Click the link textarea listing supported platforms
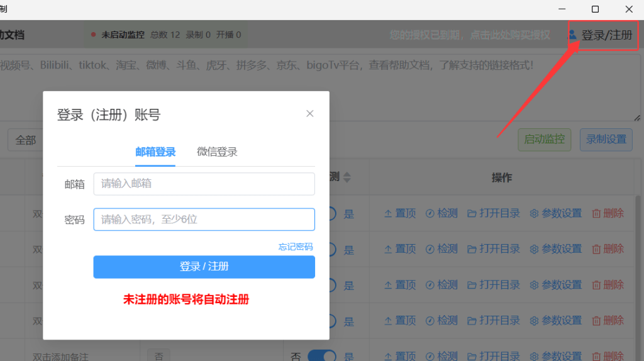This screenshot has width=644, height=361. click(x=320, y=87)
